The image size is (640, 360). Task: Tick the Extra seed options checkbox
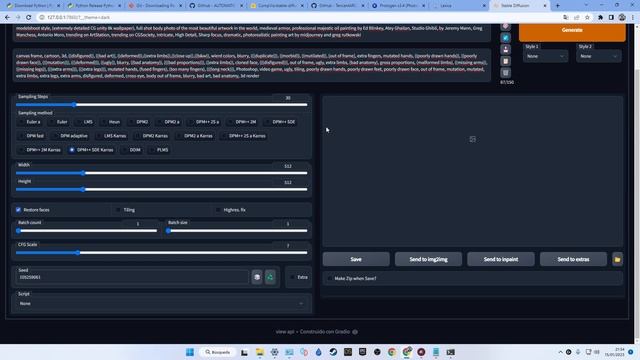pos(293,277)
